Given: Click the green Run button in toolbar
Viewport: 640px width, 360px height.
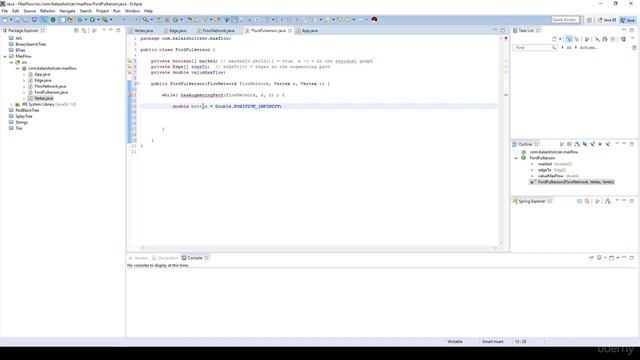Looking at the screenshot, I should [93, 20].
